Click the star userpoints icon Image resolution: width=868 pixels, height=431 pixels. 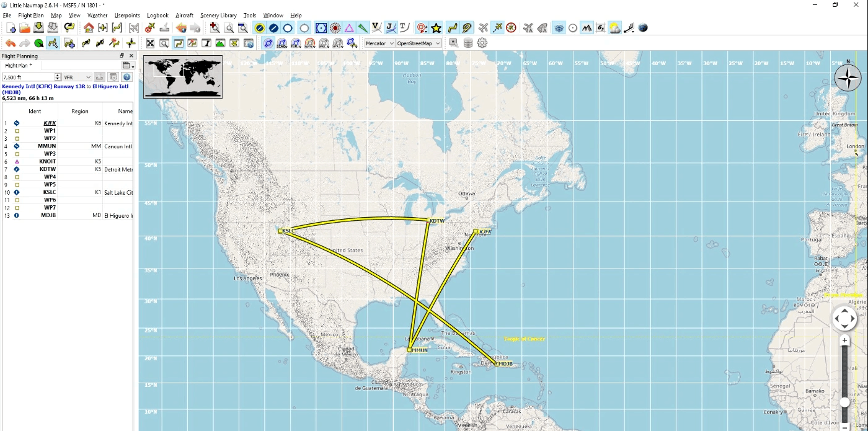(x=436, y=28)
